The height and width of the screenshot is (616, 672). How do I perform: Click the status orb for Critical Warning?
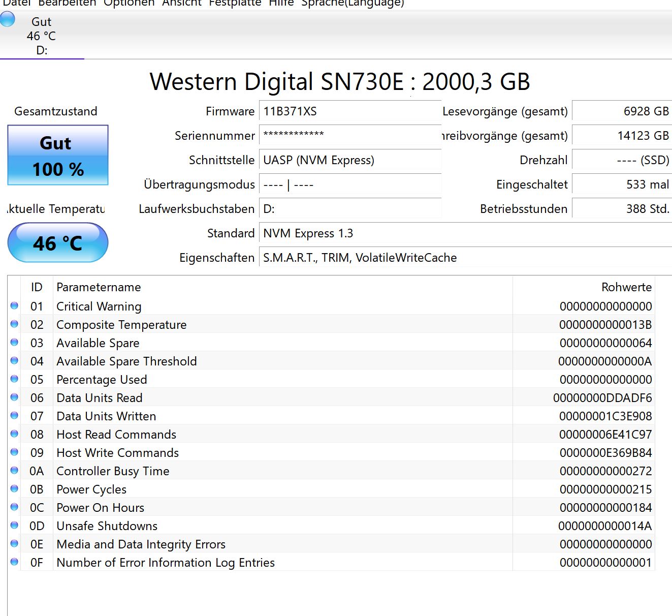(14, 305)
